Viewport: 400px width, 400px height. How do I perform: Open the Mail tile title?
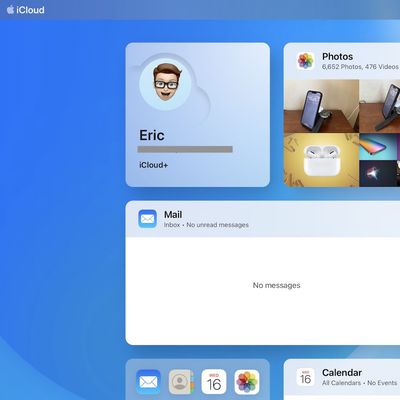pyautogui.click(x=173, y=215)
